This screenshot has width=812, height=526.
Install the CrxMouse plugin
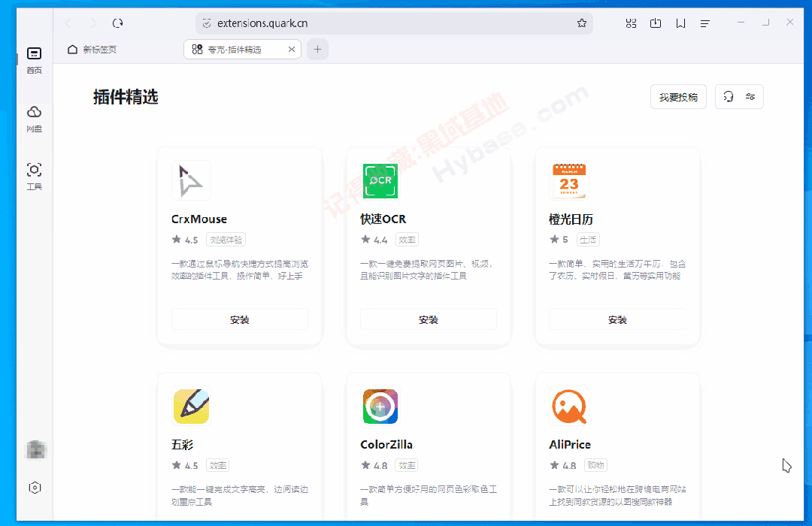tap(239, 320)
